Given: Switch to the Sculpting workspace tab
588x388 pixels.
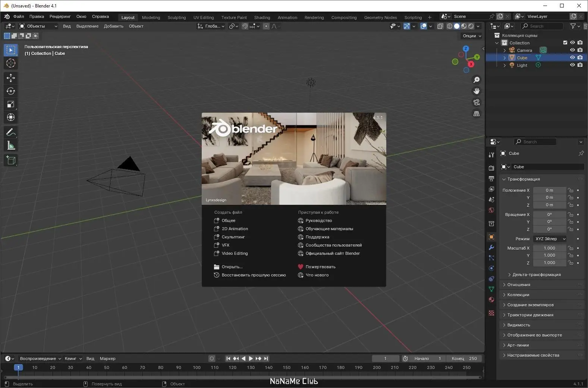Looking at the screenshot, I should pyautogui.click(x=177, y=18).
